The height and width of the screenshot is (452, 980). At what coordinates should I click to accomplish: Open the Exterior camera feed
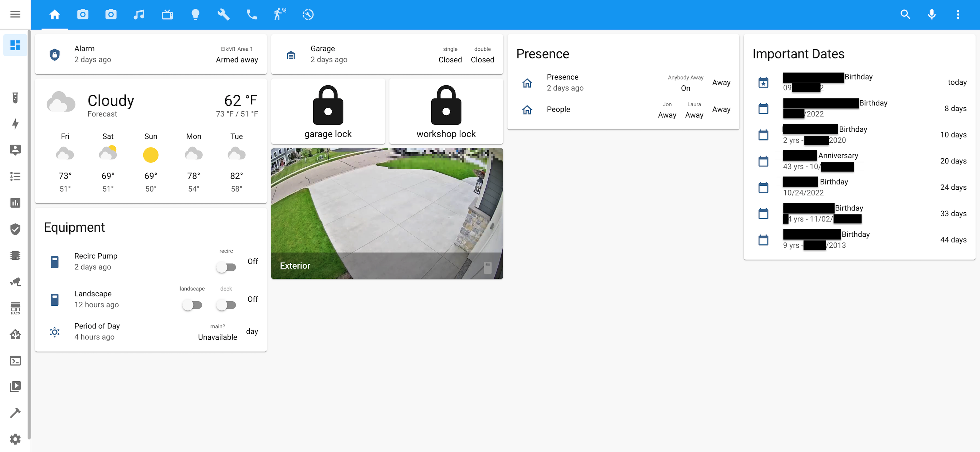tap(386, 206)
